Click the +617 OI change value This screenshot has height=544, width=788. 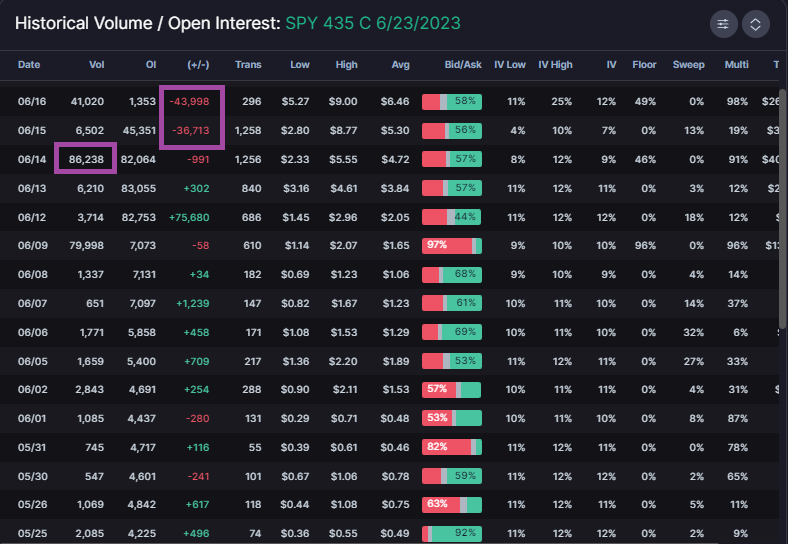198,504
